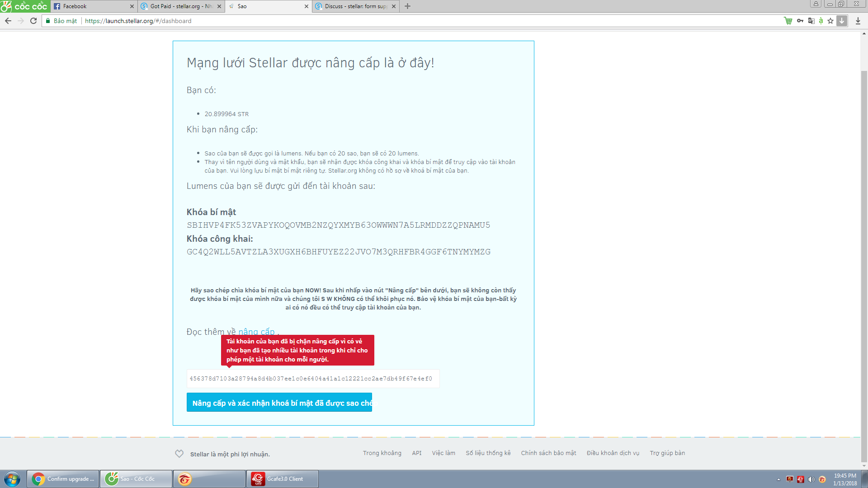
Task: Click the 'nâng cấp' read-more link
Action: (x=256, y=332)
